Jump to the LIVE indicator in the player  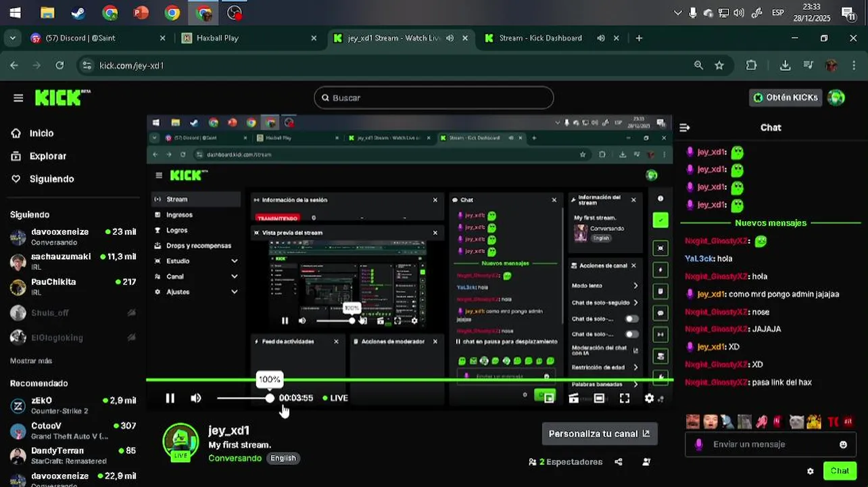point(335,398)
